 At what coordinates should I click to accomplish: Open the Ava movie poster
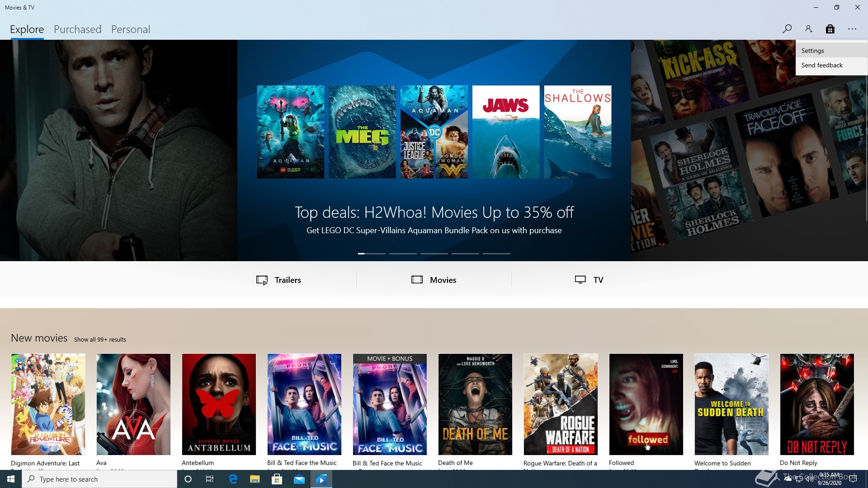133,404
